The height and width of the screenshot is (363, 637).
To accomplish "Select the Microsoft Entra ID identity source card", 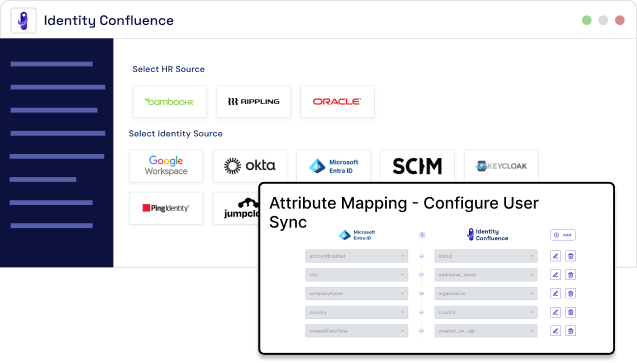I will (x=334, y=166).
